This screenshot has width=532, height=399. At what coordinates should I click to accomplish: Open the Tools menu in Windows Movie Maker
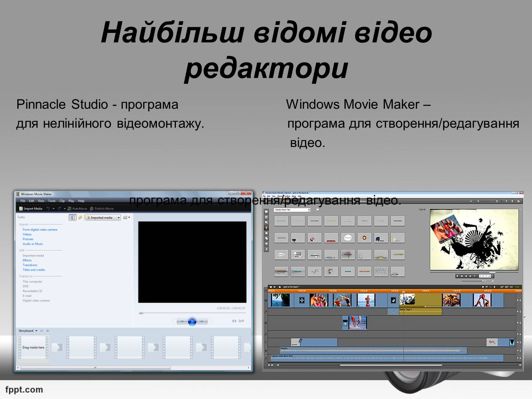click(52, 201)
